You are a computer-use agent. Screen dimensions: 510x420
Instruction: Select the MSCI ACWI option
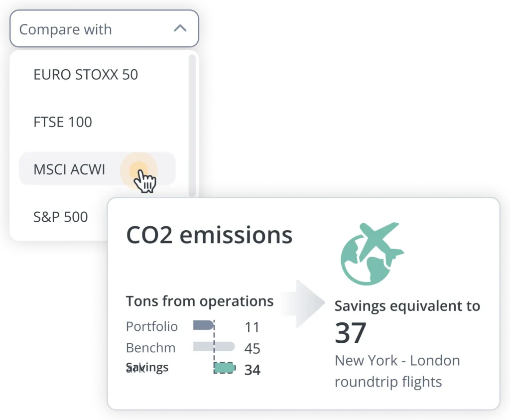point(97,169)
